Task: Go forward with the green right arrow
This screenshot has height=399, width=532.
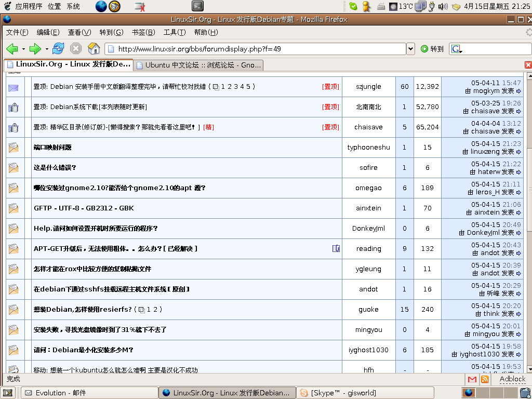Action: tap(35, 49)
